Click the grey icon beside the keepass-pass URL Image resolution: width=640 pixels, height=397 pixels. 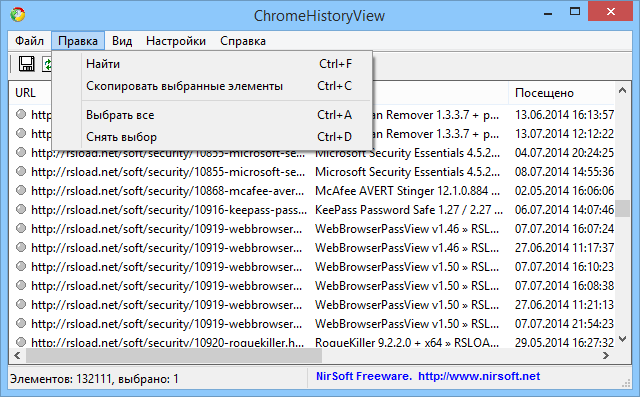21,210
